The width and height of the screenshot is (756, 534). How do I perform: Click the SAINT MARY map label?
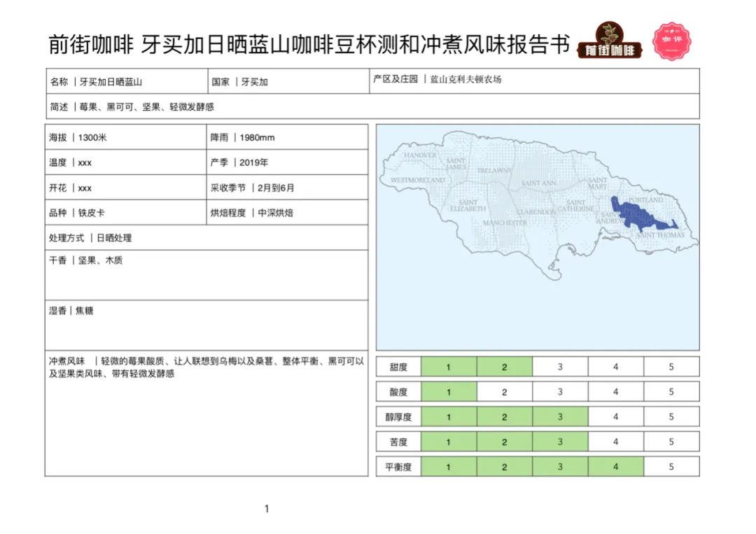(x=597, y=183)
